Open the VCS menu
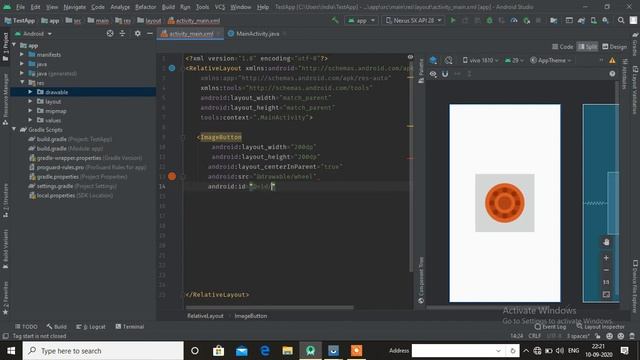The width and height of the screenshot is (640, 360). pos(220,7)
